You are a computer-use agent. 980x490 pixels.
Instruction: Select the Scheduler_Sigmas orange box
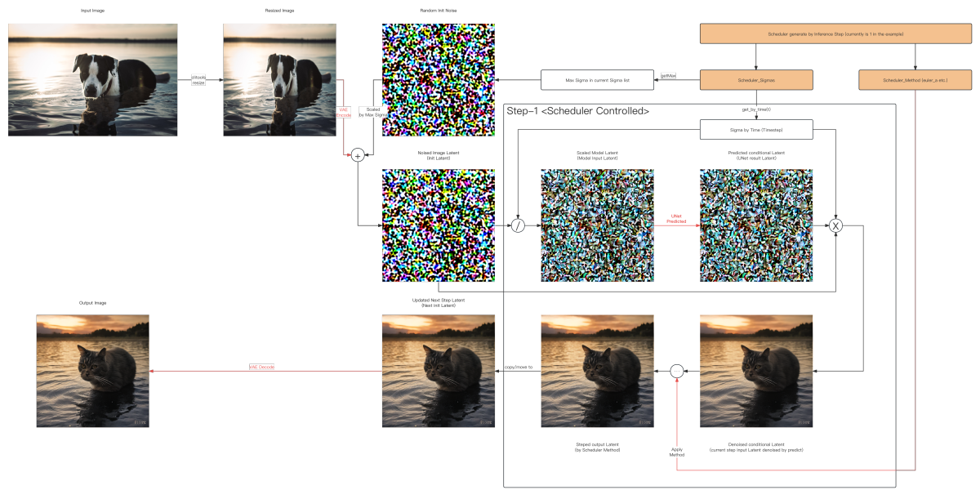pyautogui.click(x=756, y=80)
